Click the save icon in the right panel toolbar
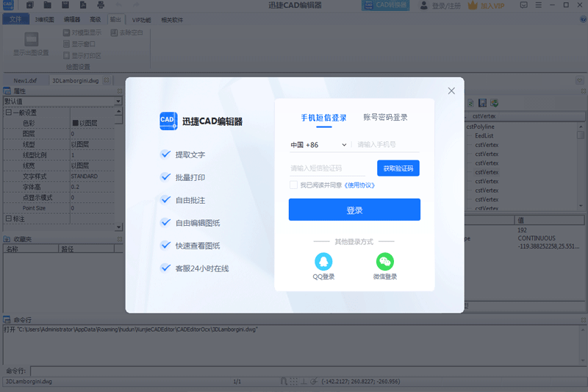 (x=483, y=103)
